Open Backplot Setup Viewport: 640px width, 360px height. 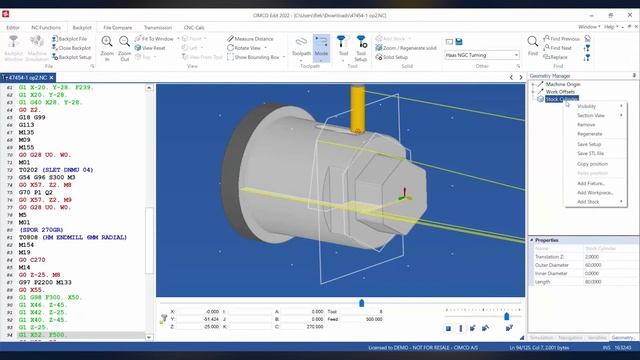[x=71, y=57]
